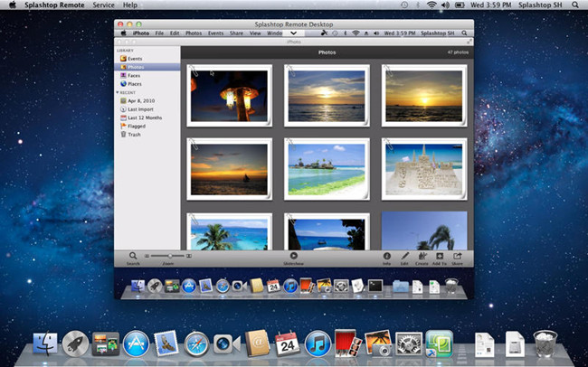
Task: Open Address Book in the host Dock
Action: coord(257,343)
